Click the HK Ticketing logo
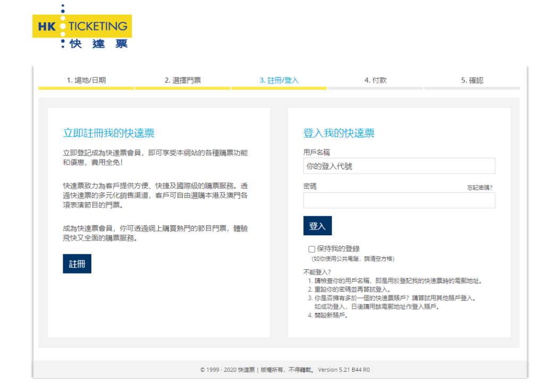 tap(81, 27)
